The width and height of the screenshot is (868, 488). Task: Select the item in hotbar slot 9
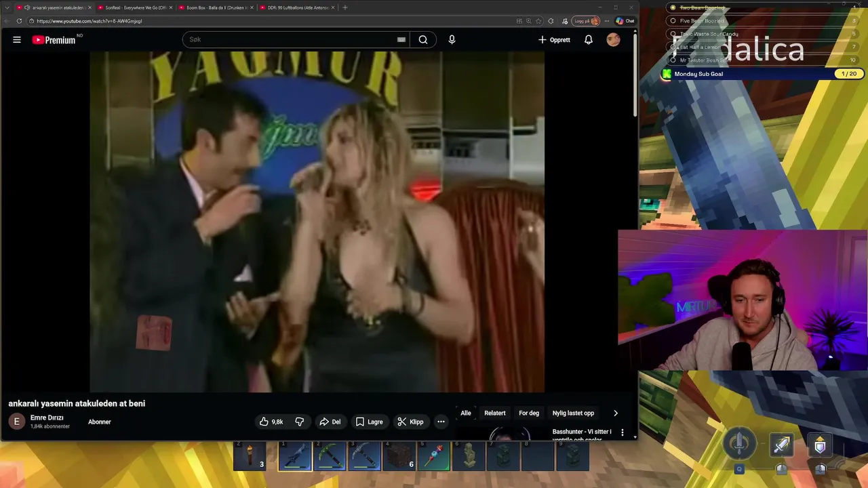click(x=573, y=456)
